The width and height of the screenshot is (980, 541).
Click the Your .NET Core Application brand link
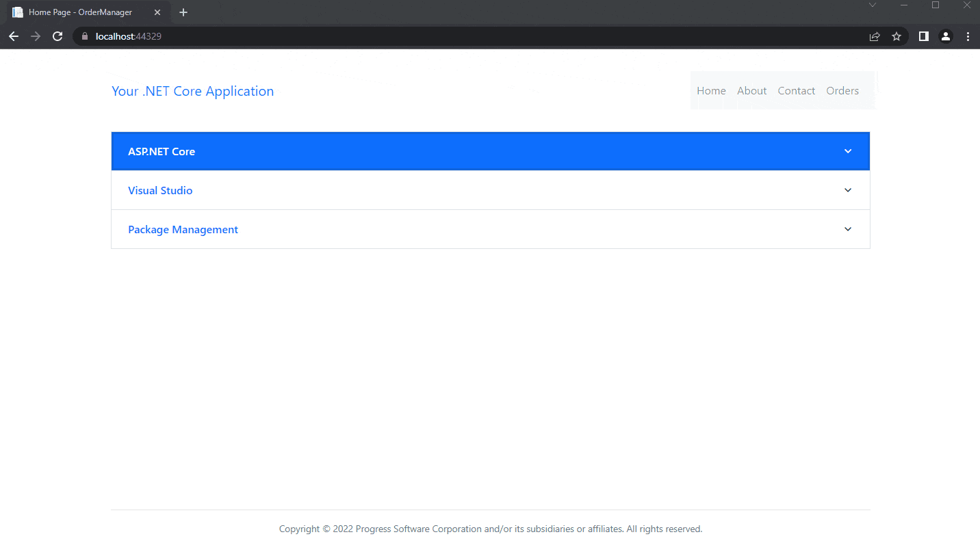(x=192, y=91)
